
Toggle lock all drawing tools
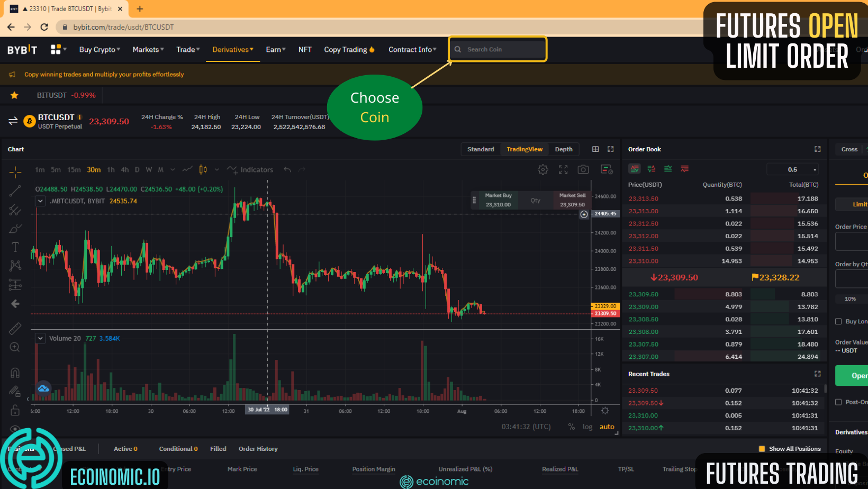pos(15,410)
